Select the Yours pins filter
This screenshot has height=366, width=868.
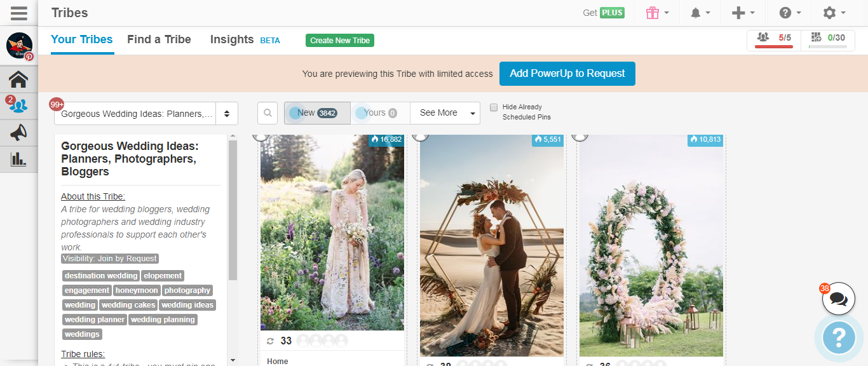[x=380, y=113]
